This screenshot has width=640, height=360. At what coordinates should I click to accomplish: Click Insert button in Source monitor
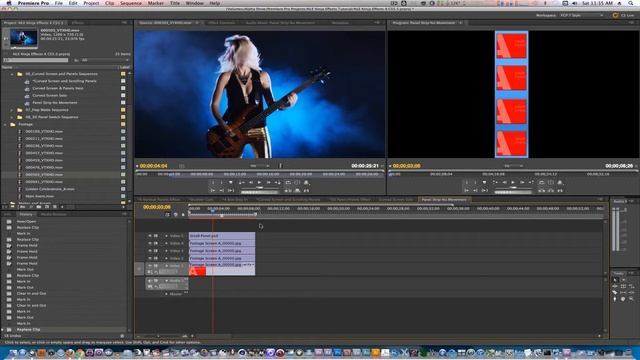click(x=288, y=190)
